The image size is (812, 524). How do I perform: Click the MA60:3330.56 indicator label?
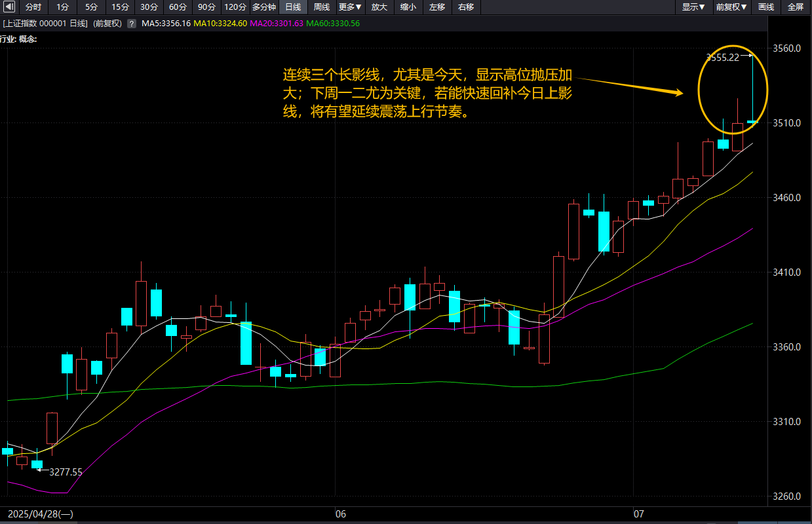333,24
